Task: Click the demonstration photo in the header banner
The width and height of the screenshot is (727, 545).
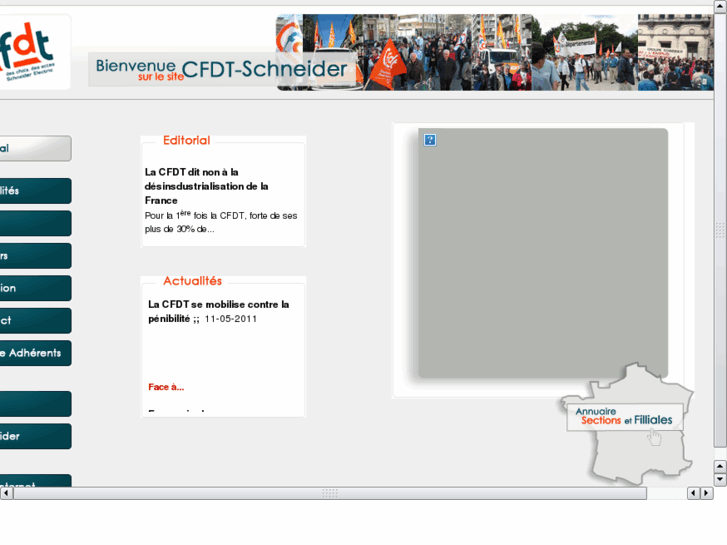Action: (495, 52)
